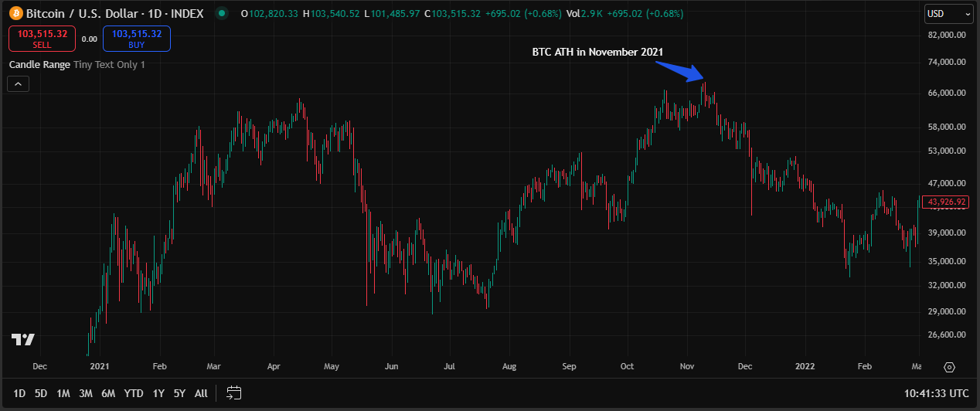Open chart settings gear icon

[x=949, y=368]
